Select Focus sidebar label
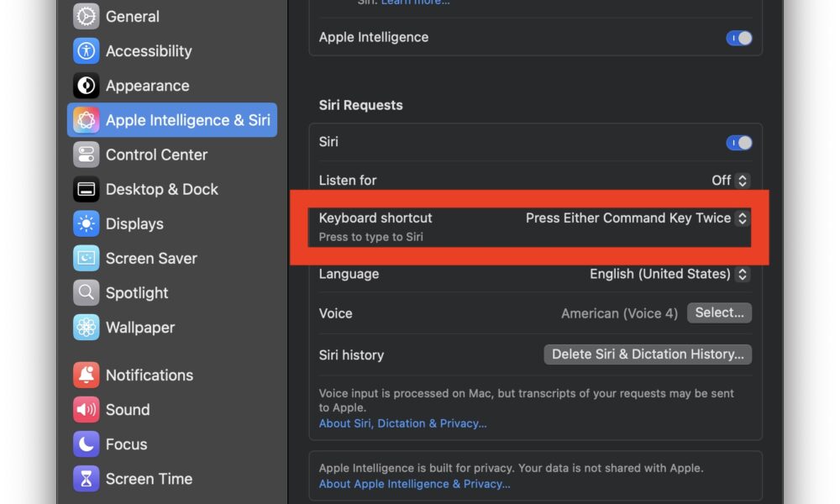Image resolution: width=840 pixels, height=504 pixels. [x=126, y=444]
